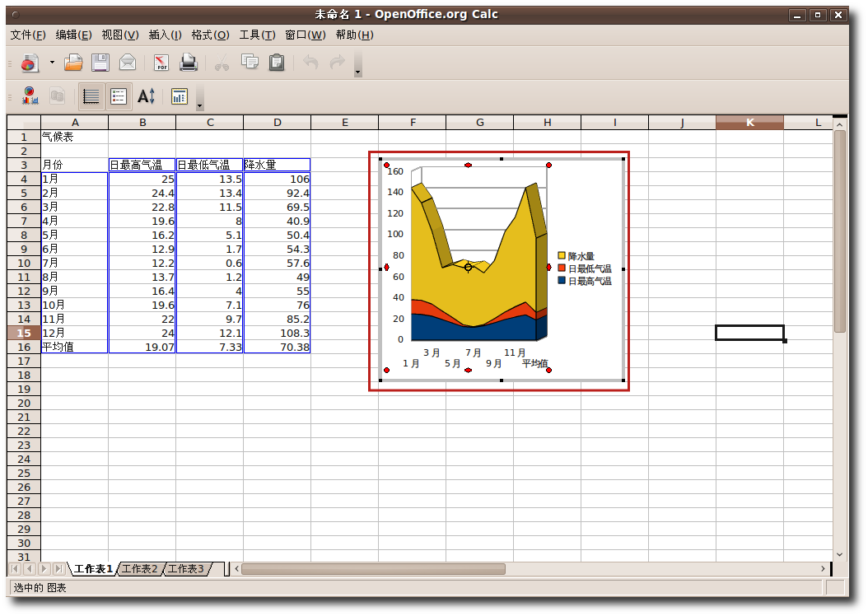This screenshot has height=616, width=868.
Task: Click the cell showing 19.07
Action: [142, 347]
